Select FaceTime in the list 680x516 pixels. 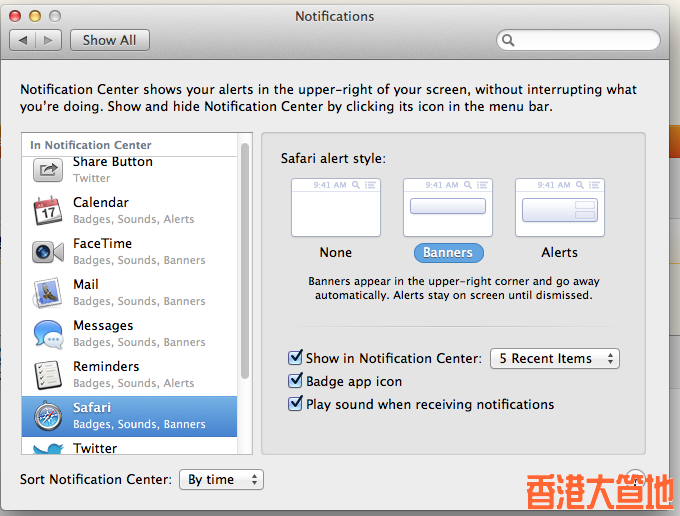[x=129, y=251]
